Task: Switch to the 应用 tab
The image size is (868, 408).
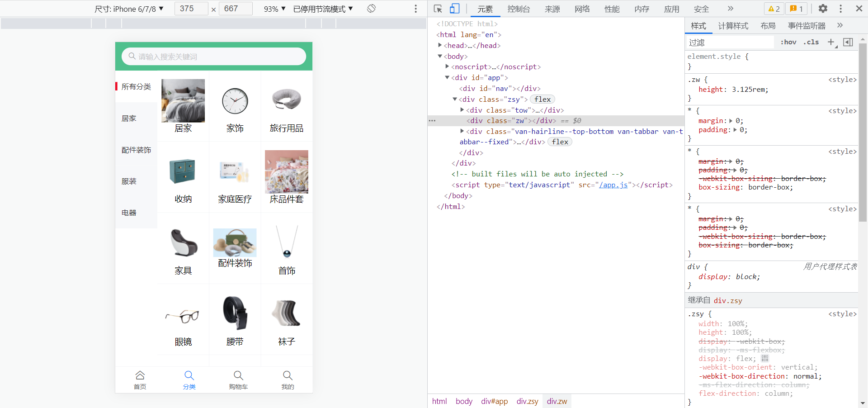Action: click(672, 9)
